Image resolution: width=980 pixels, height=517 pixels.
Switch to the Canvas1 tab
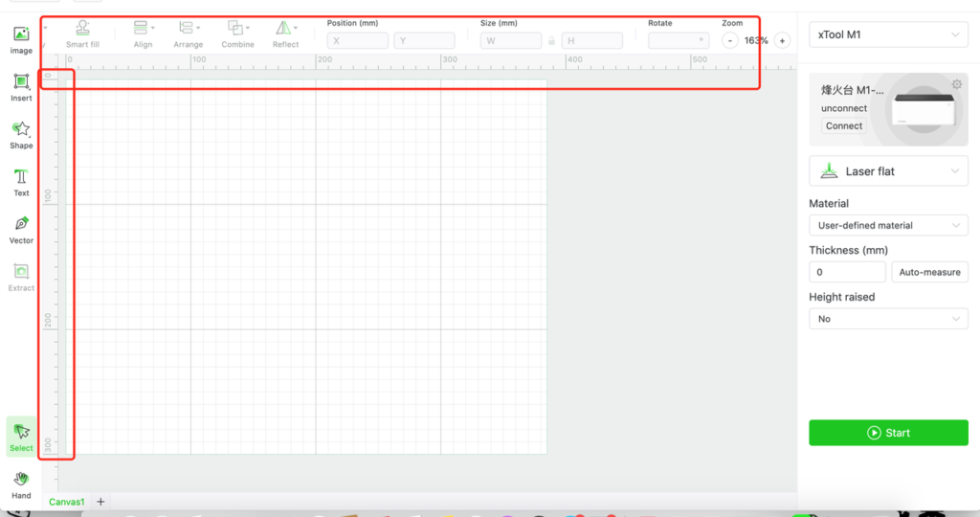coord(66,502)
